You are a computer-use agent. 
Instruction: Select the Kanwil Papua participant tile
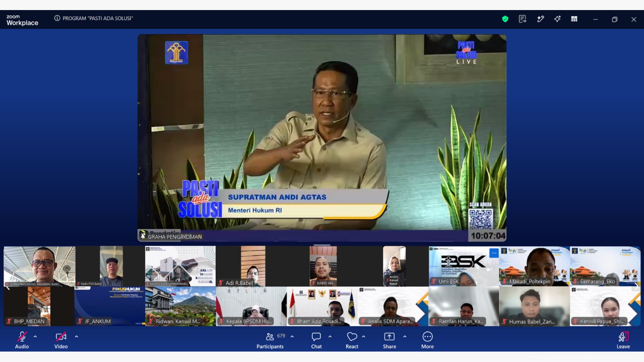605,306
